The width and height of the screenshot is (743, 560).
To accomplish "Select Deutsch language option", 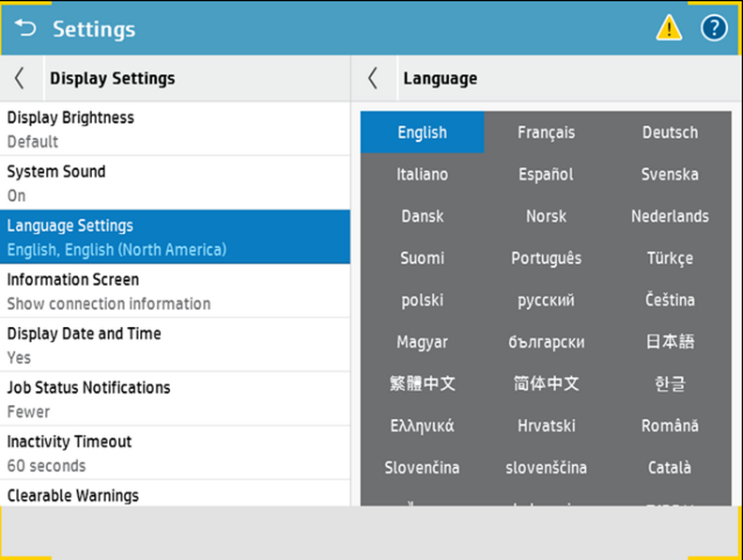I will click(x=670, y=132).
